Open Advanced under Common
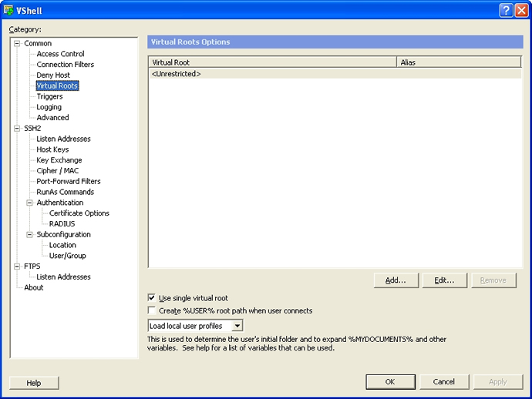 click(52, 117)
